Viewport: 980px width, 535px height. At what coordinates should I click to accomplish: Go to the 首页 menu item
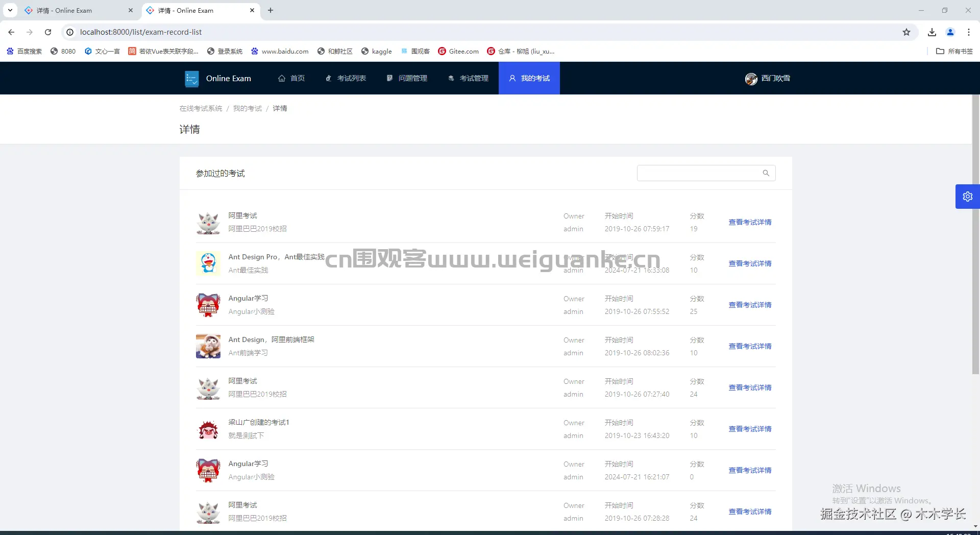291,78
